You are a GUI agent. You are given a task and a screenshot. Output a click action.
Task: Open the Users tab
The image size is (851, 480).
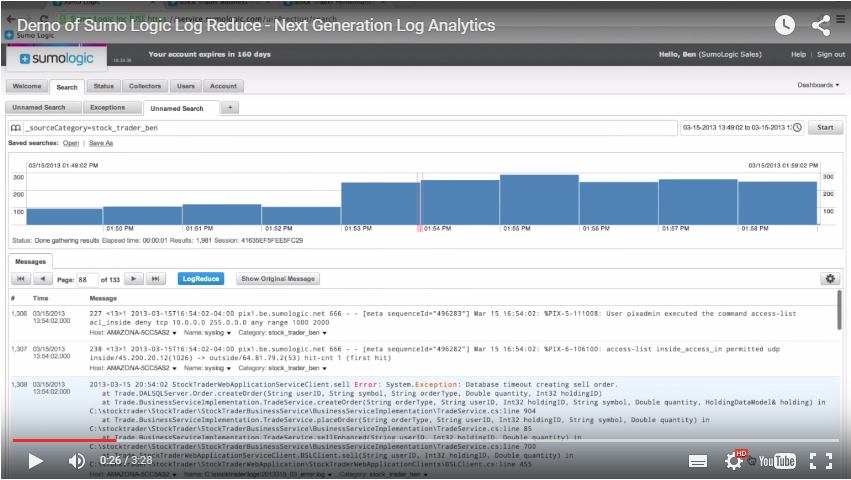click(x=186, y=86)
